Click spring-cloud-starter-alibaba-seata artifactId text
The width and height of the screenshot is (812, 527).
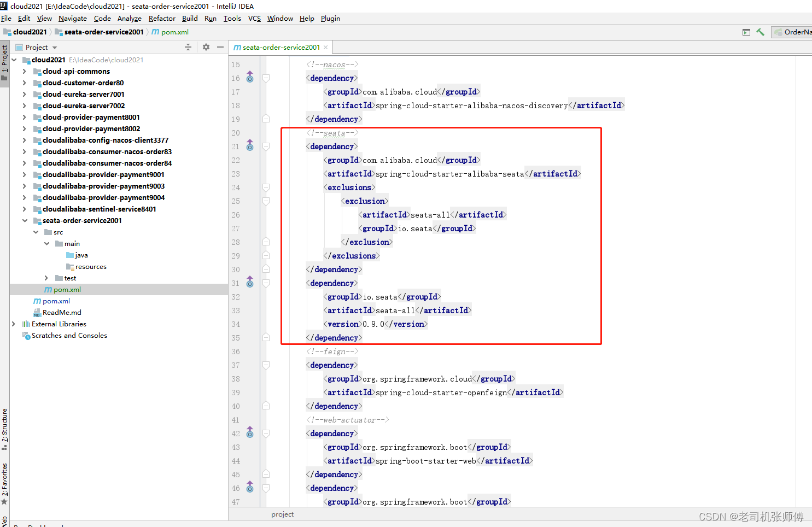coord(450,174)
